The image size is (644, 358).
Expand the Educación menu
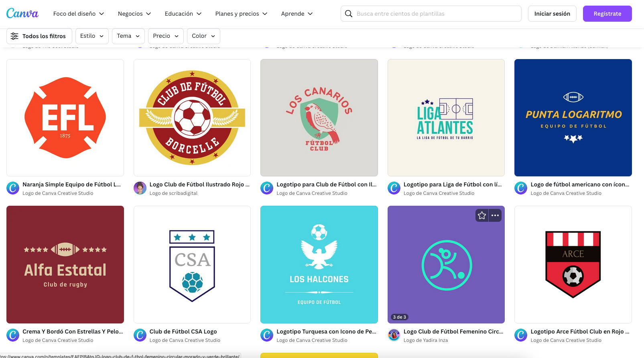click(183, 14)
